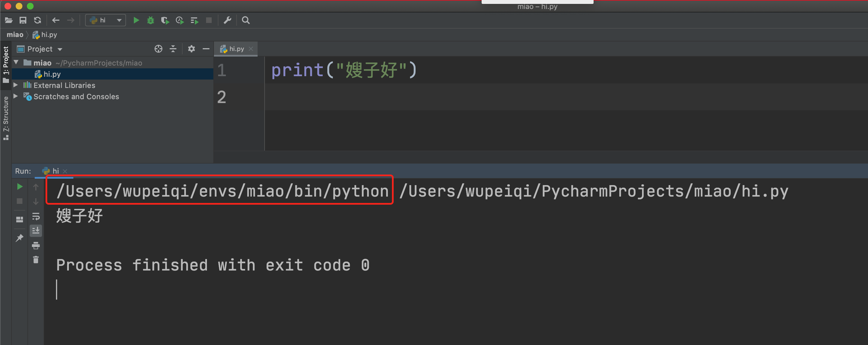Open settings via wrench icon
The height and width of the screenshot is (345, 868).
coord(228,20)
